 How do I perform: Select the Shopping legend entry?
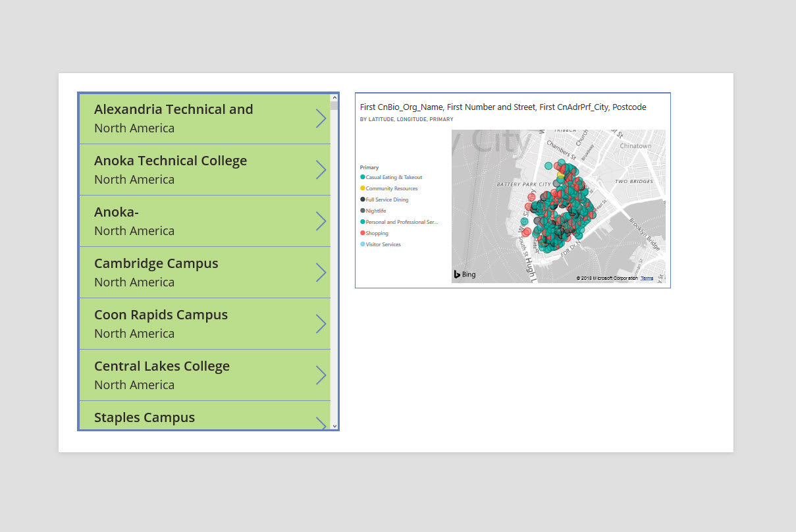[377, 233]
